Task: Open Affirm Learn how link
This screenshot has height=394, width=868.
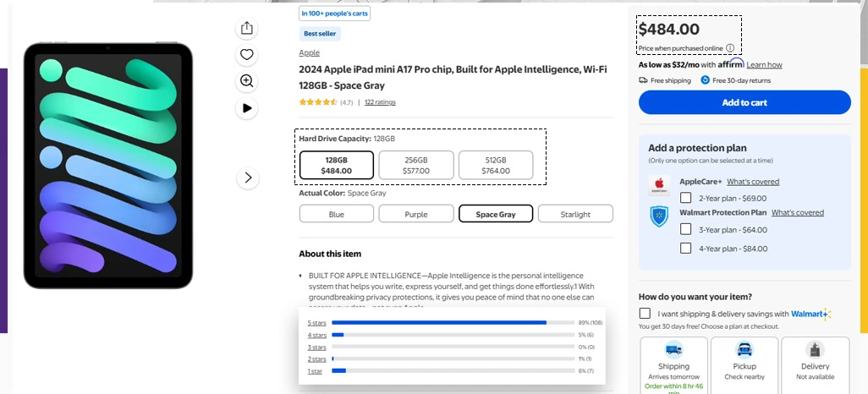Action: (764, 65)
